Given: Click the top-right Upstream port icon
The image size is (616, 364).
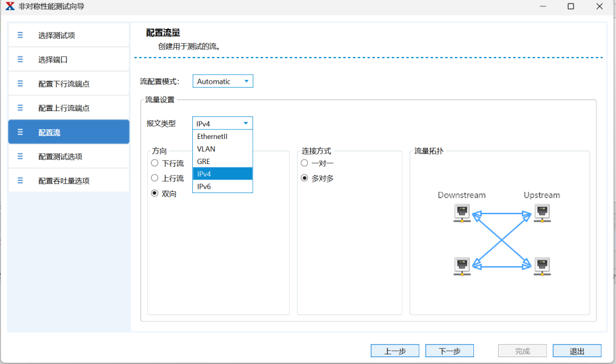Looking at the screenshot, I should 542,213.
